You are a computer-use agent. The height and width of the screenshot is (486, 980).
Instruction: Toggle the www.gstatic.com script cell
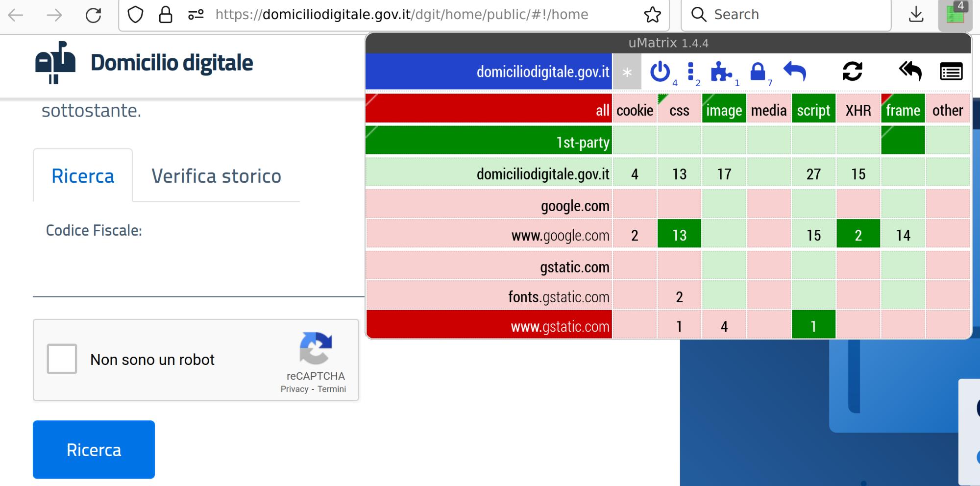pyautogui.click(x=813, y=326)
